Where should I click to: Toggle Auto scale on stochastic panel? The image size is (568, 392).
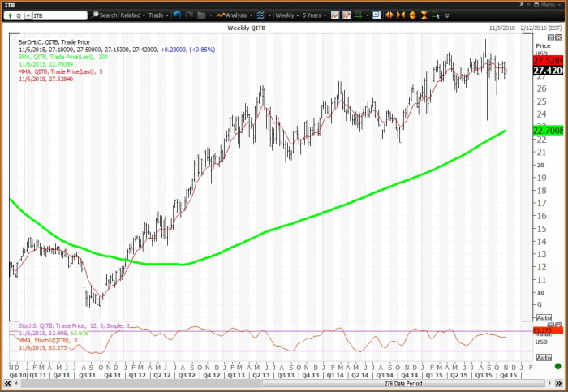click(544, 359)
